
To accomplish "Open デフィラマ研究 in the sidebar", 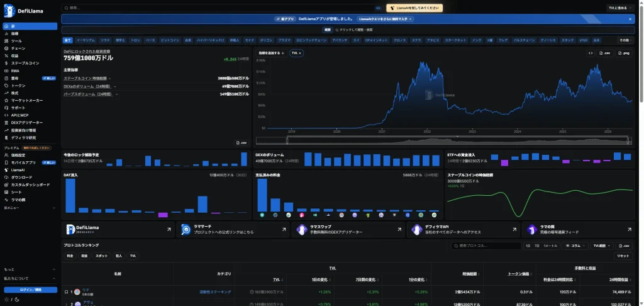I will point(30,138).
